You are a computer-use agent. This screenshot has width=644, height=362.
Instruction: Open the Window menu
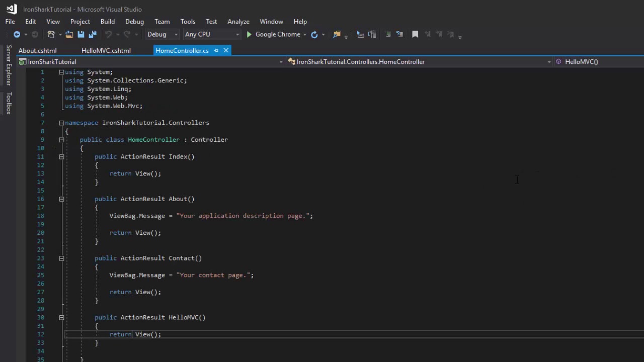[271, 22]
